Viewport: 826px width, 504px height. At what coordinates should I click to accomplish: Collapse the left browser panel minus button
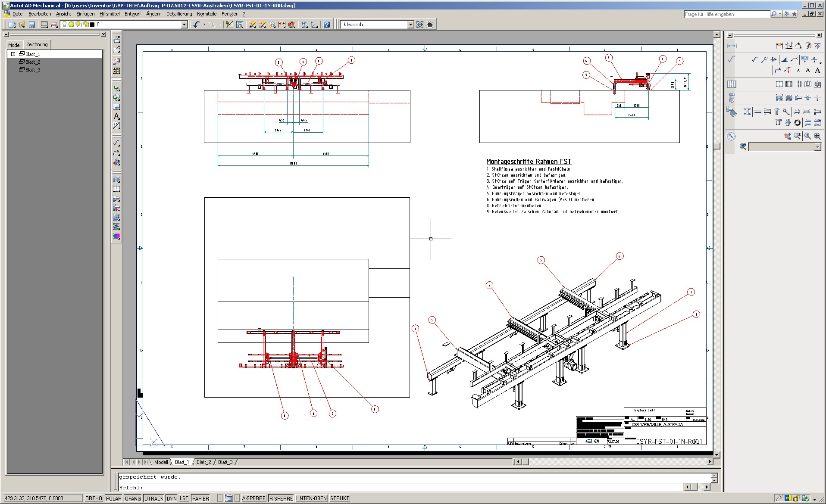[6, 34]
